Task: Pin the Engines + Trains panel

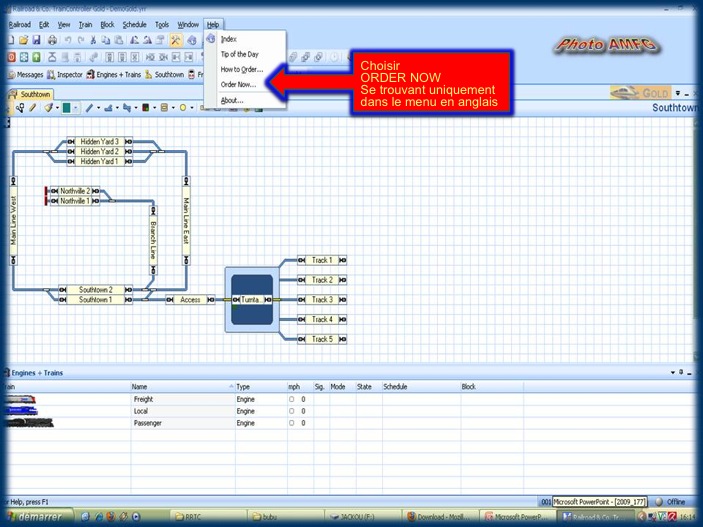Action: [681, 372]
